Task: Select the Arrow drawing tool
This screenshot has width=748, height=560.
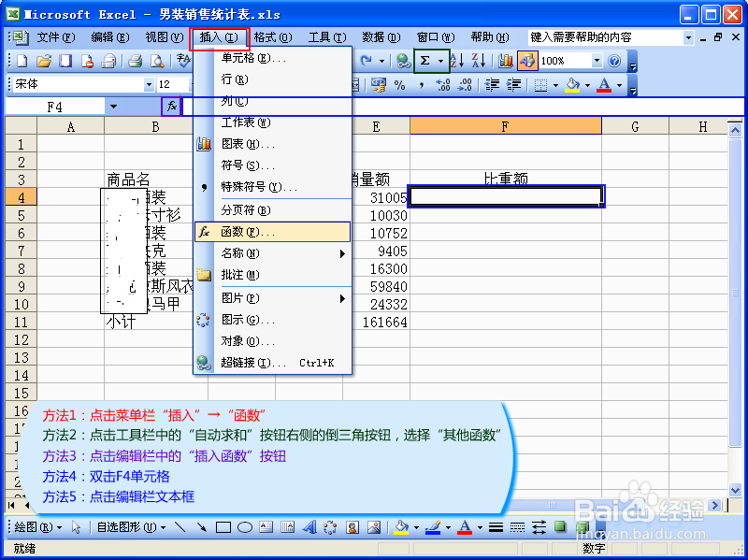Action: 201,527
